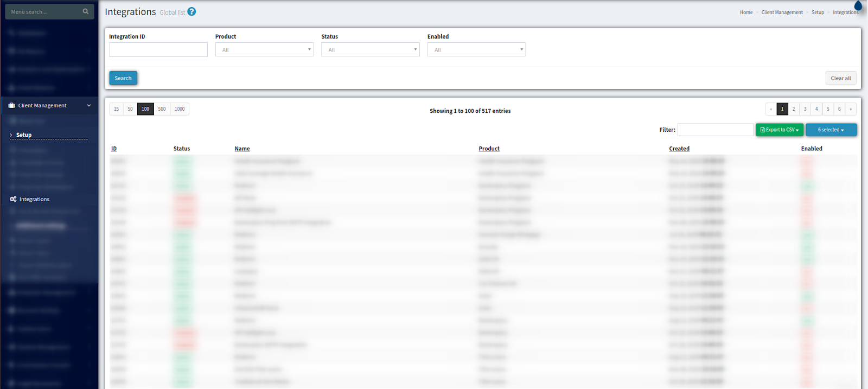The width and height of the screenshot is (868, 389).
Task: Open the Product filter dropdown
Action: click(x=264, y=50)
